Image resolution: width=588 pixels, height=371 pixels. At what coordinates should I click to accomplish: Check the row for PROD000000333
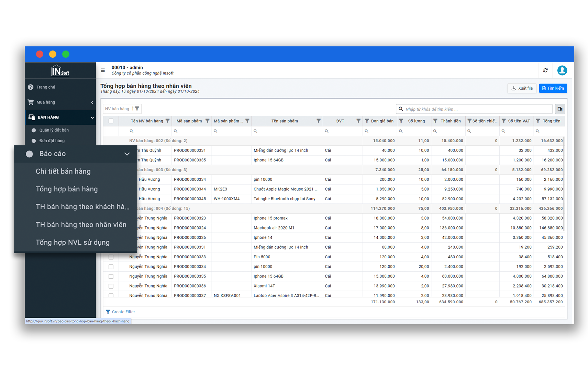coord(111,257)
